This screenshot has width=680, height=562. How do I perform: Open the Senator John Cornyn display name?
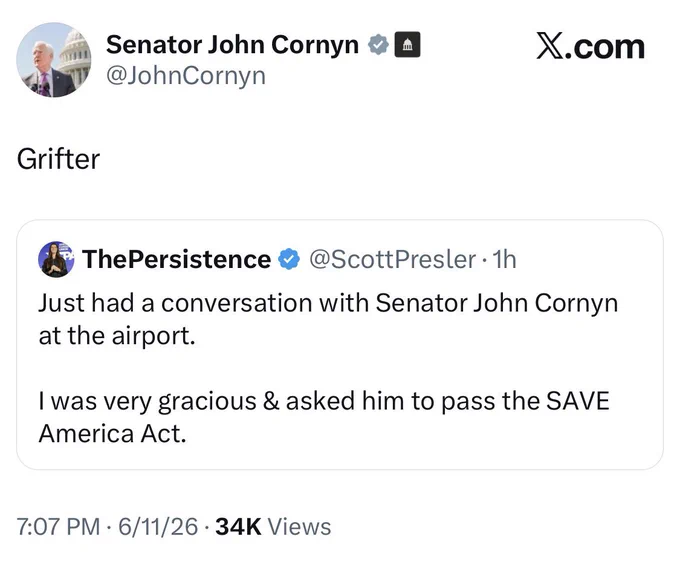tap(232, 45)
